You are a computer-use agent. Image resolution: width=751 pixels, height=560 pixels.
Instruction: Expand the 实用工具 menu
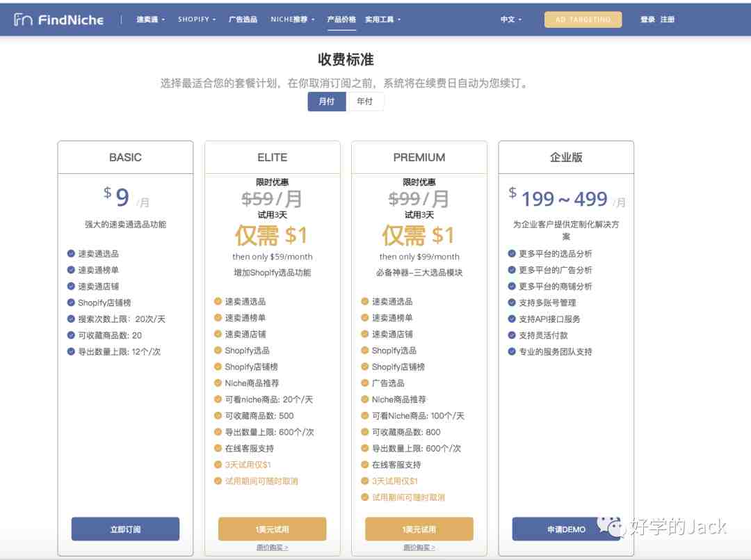click(x=382, y=19)
